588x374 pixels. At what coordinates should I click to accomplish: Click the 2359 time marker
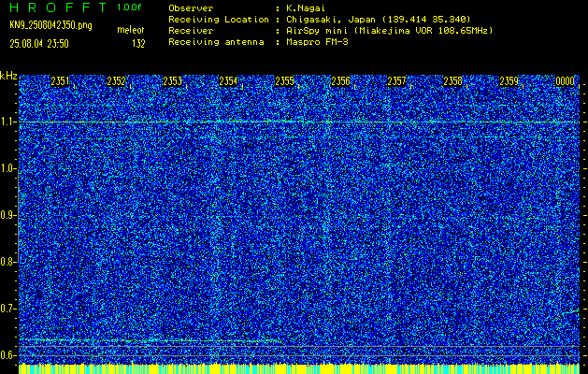click(x=509, y=81)
